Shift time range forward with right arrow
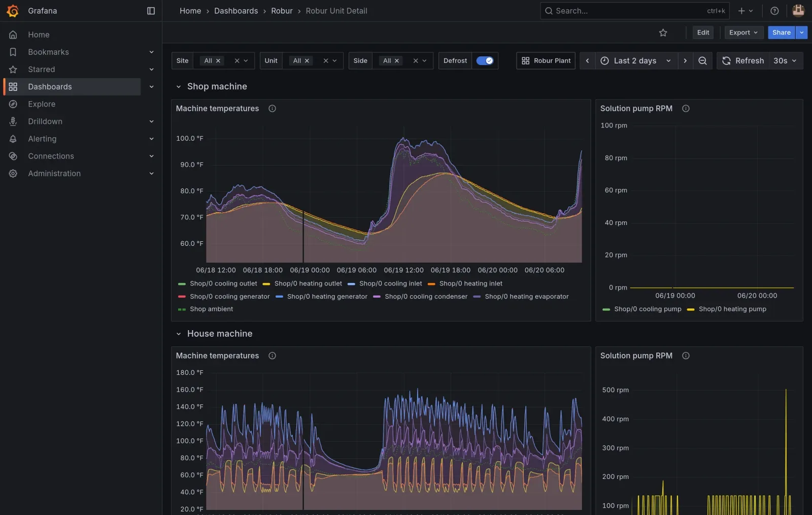The width and height of the screenshot is (812, 515). click(685, 60)
